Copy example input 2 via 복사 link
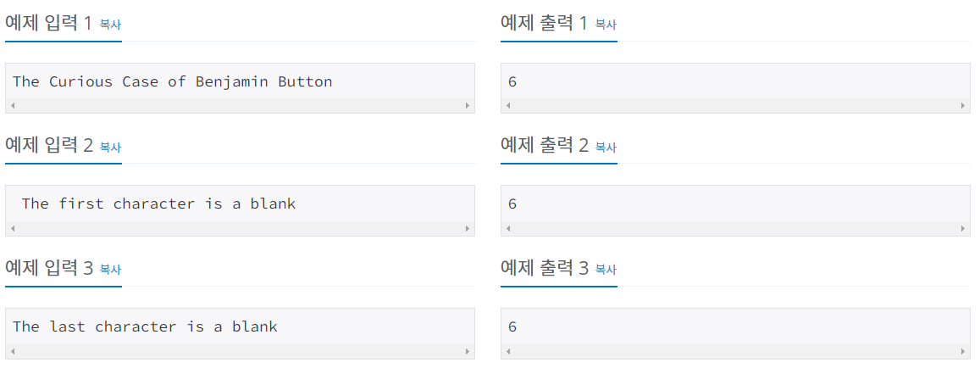 pyautogui.click(x=111, y=148)
